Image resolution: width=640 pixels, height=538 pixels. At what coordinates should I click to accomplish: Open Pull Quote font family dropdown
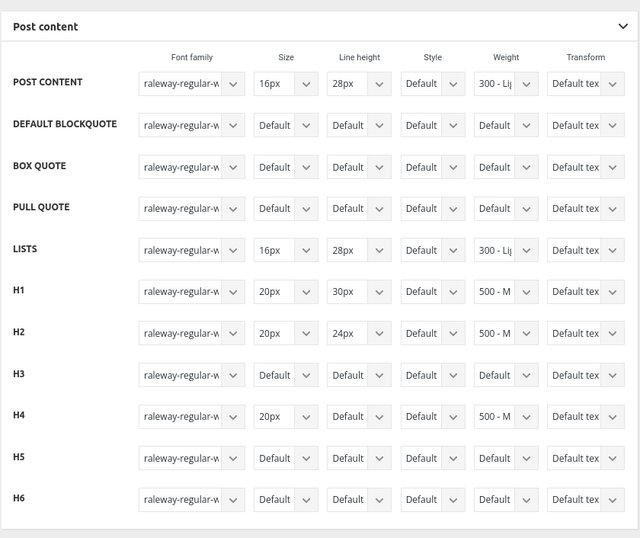[192, 209]
